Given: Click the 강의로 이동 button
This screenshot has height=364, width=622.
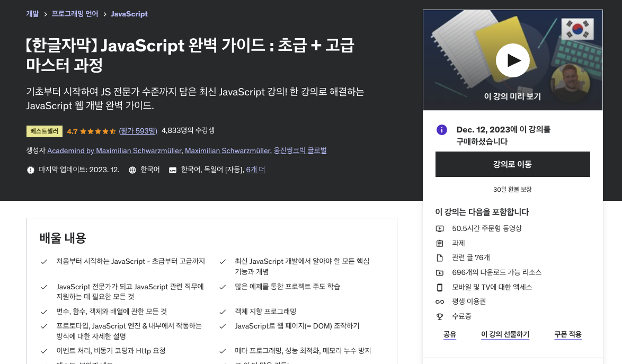Looking at the screenshot, I should (512, 164).
